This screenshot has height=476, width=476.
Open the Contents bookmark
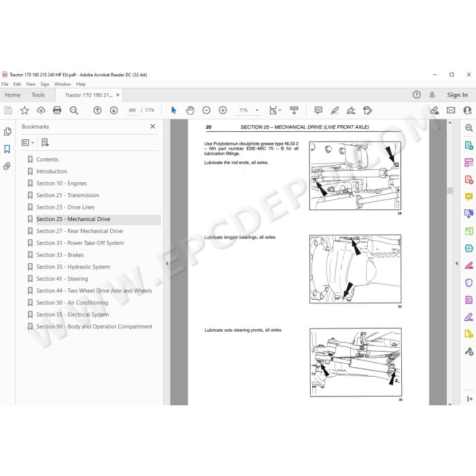[x=47, y=159]
